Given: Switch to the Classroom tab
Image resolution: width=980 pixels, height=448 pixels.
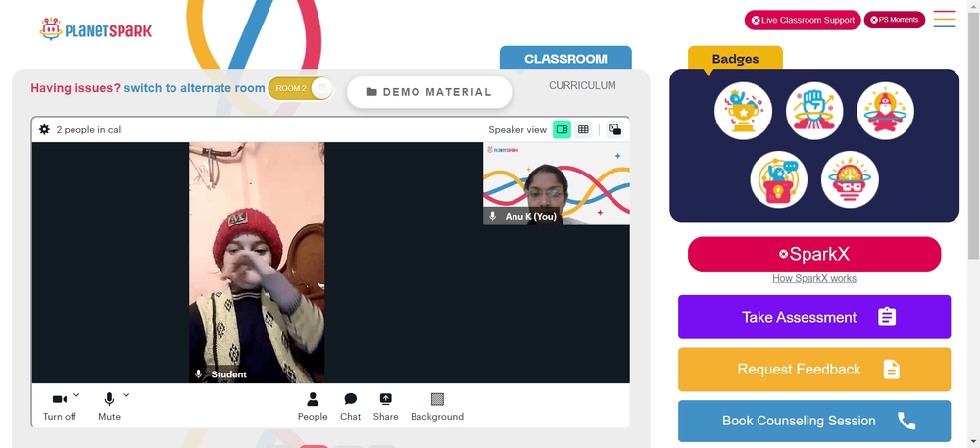Looking at the screenshot, I should (x=565, y=59).
